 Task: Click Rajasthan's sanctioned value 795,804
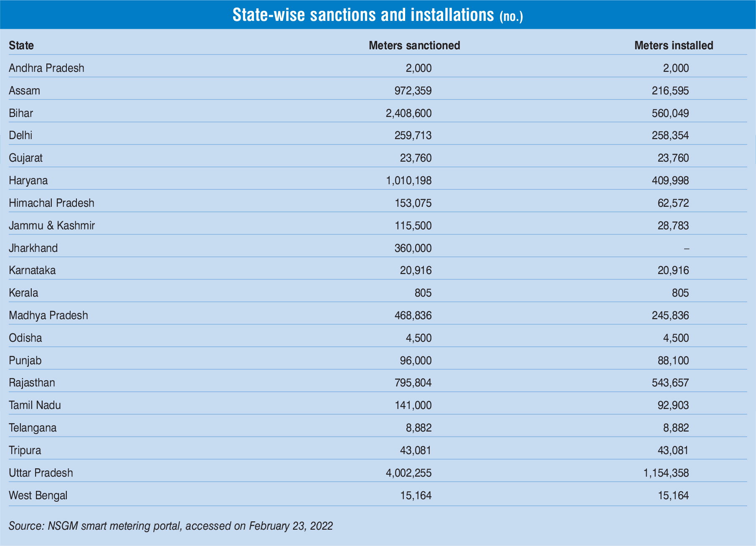(x=413, y=383)
